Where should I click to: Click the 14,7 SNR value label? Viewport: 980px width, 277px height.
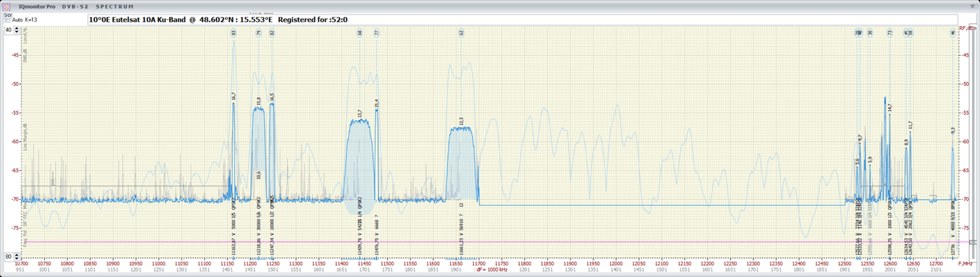(890, 108)
